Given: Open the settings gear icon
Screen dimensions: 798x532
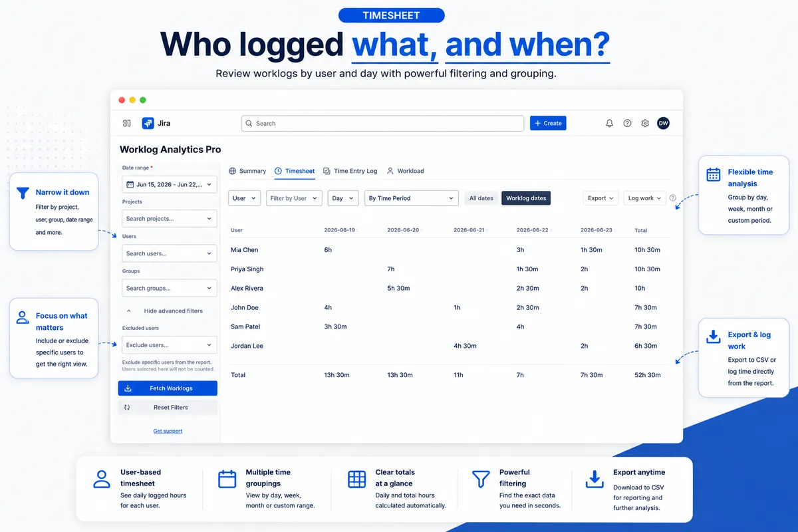Looking at the screenshot, I should [x=645, y=123].
